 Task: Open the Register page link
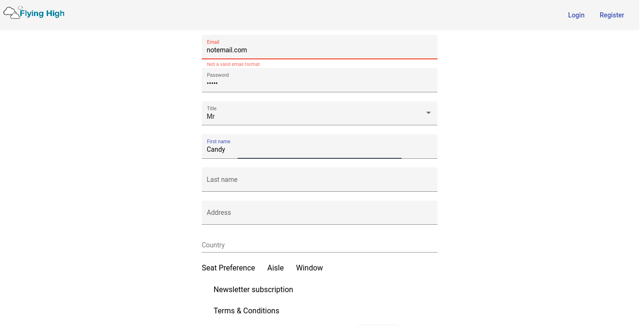coord(612,15)
